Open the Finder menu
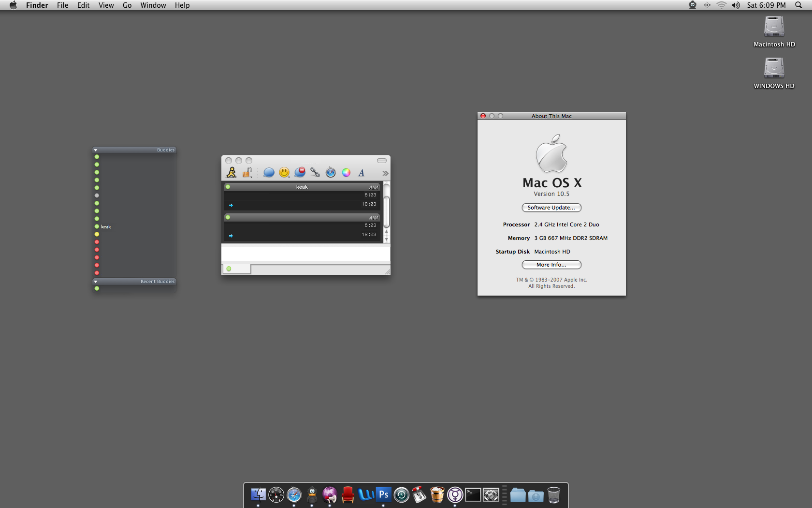Image resolution: width=812 pixels, height=508 pixels. [x=37, y=5]
